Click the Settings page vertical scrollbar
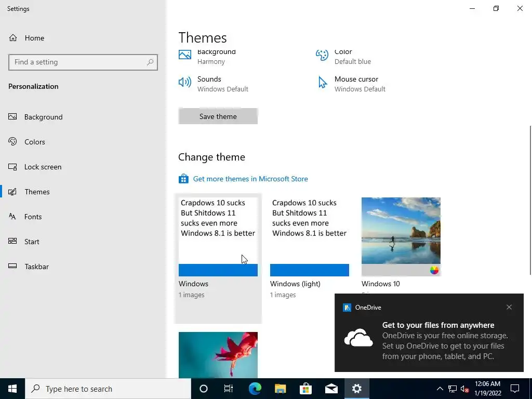 pyautogui.click(x=530, y=200)
